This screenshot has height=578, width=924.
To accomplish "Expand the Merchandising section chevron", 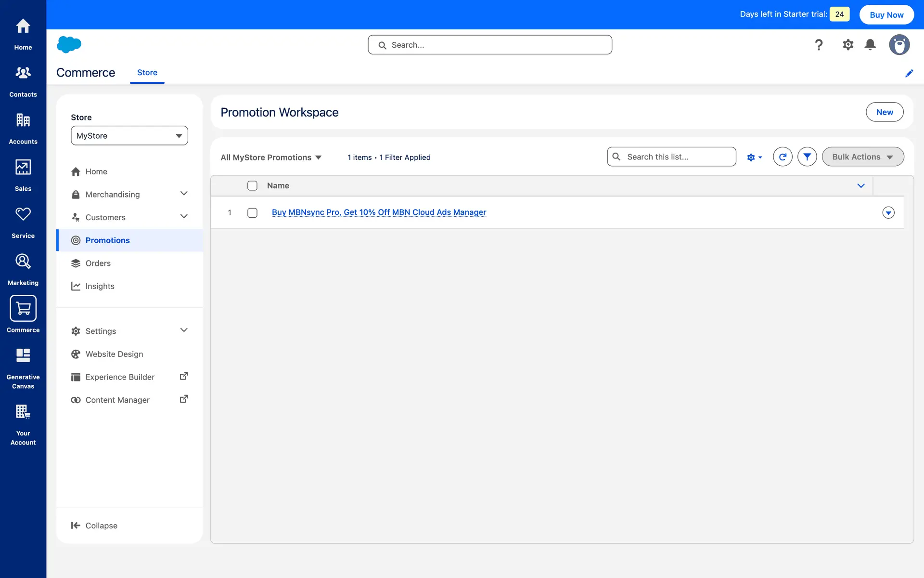I will point(183,194).
